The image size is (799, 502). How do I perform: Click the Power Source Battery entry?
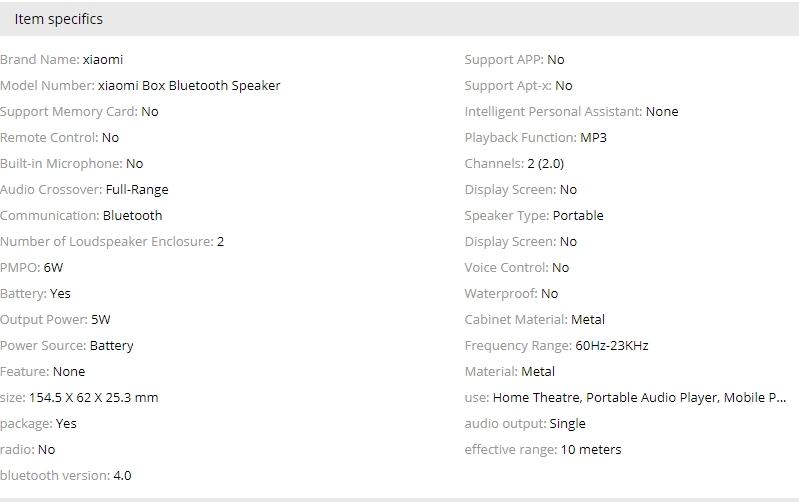tap(66, 346)
